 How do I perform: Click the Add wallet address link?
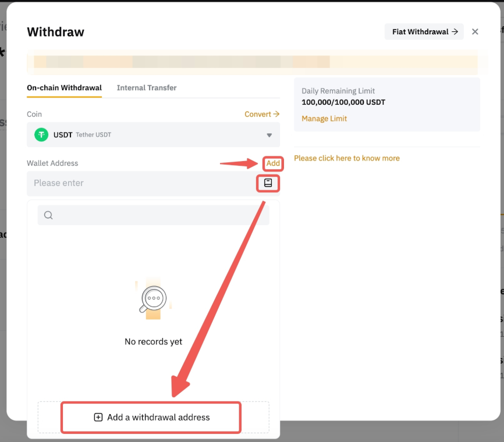[273, 163]
